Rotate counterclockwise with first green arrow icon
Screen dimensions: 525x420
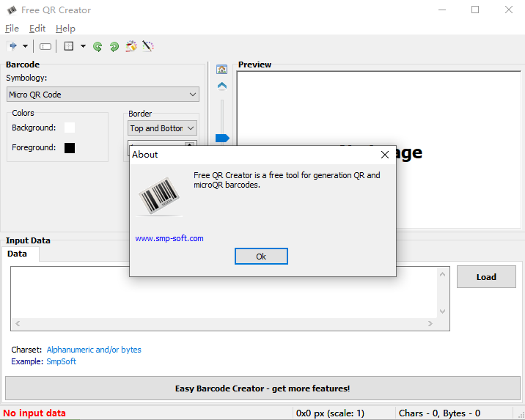[98, 46]
